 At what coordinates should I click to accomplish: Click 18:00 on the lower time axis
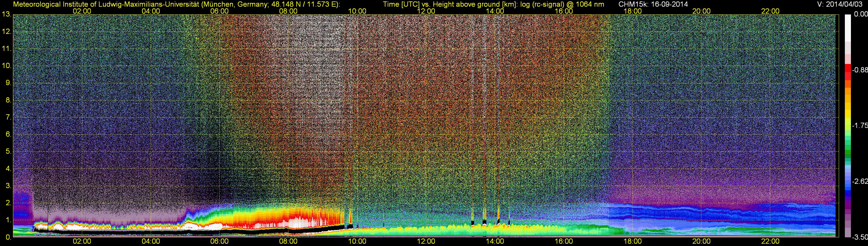(632, 241)
